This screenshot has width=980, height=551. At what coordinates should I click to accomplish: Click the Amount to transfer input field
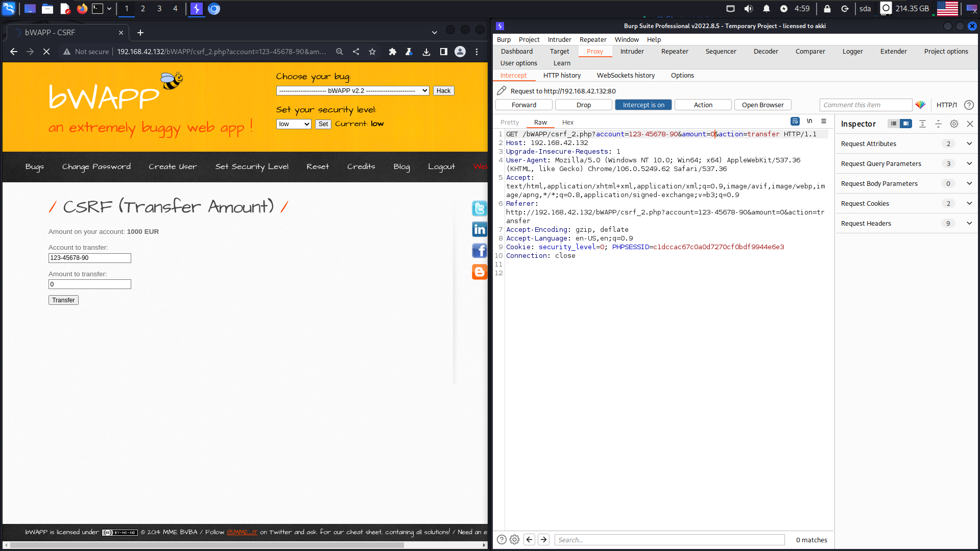[x=90, y=284]
